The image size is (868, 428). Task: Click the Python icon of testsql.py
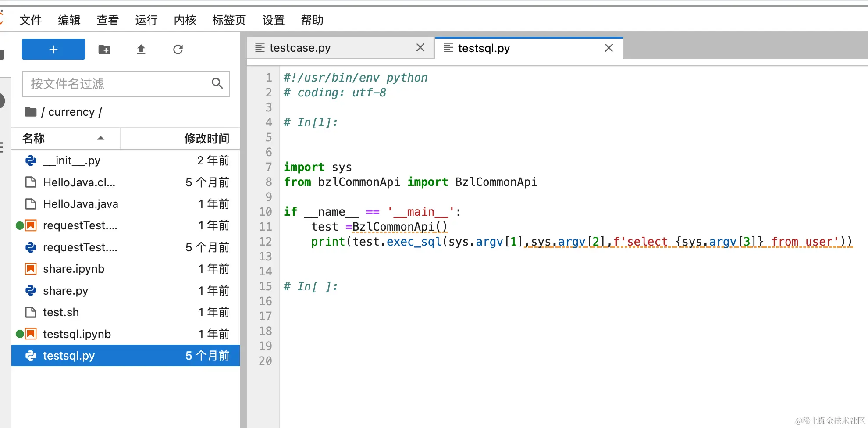click(x=31, y=356)
